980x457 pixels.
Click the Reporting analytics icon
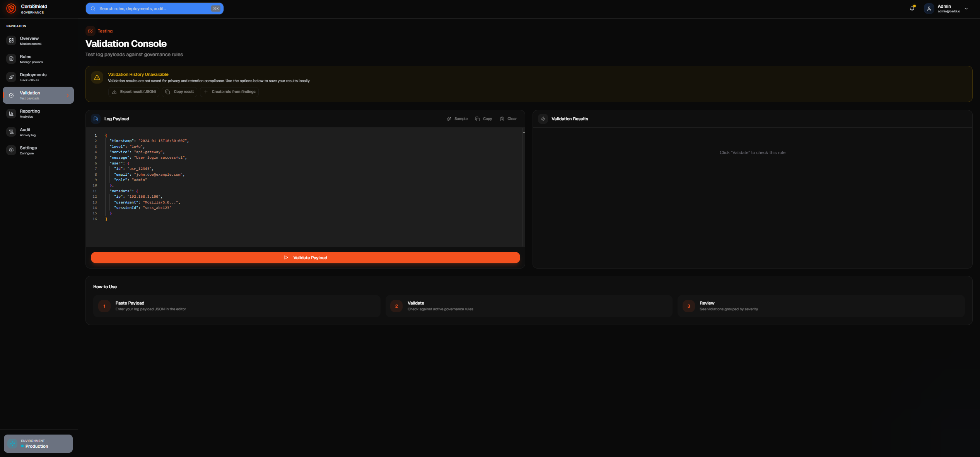pyautogui.click(x=11, y=113)
